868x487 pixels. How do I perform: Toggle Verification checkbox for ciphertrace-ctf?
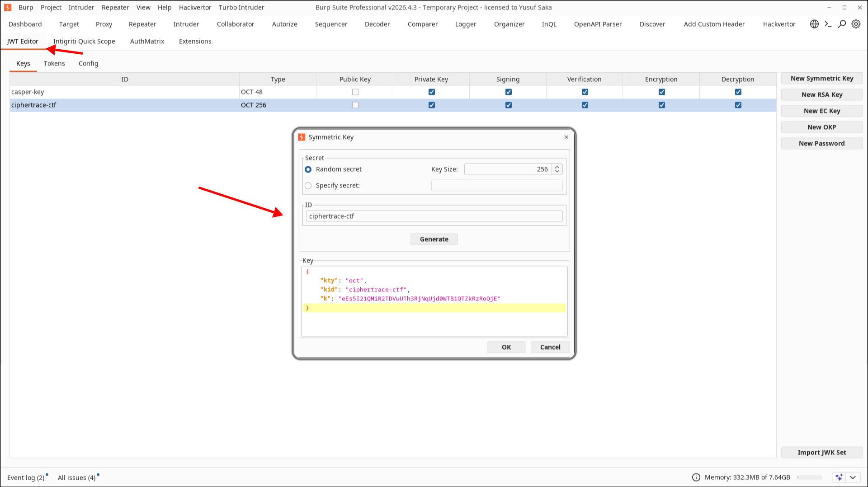585,105
